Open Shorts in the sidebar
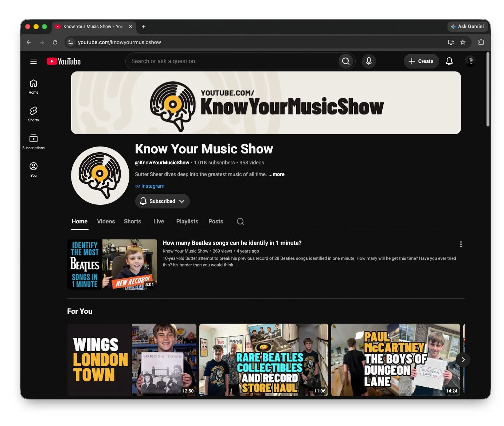504x426 pixels. click(34, 114)
